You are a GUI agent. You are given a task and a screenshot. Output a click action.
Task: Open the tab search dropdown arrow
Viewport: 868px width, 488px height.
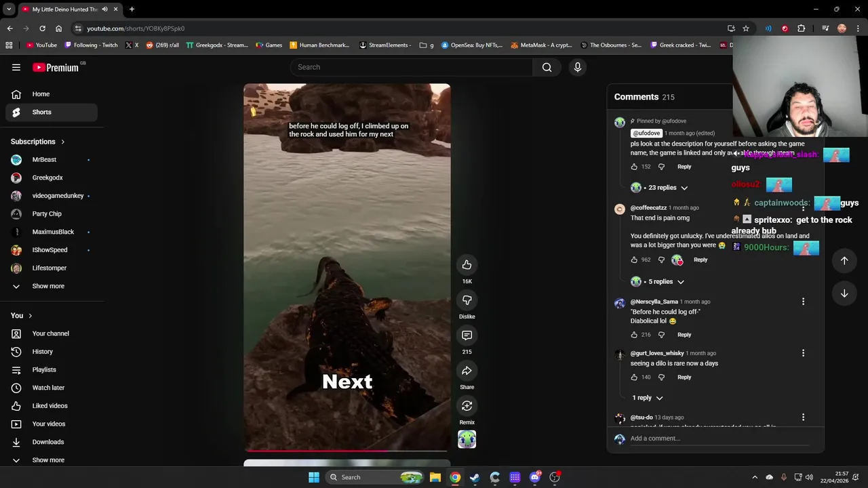(9, 9)
